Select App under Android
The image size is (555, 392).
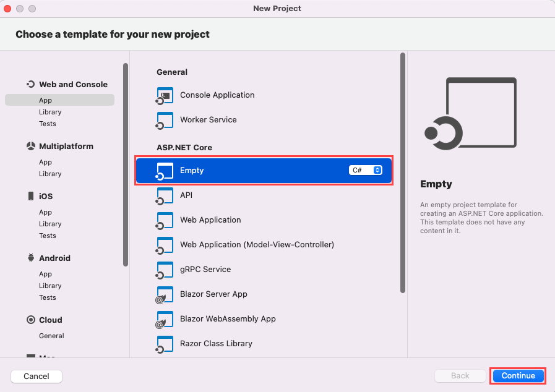click(x=45, y=274)
